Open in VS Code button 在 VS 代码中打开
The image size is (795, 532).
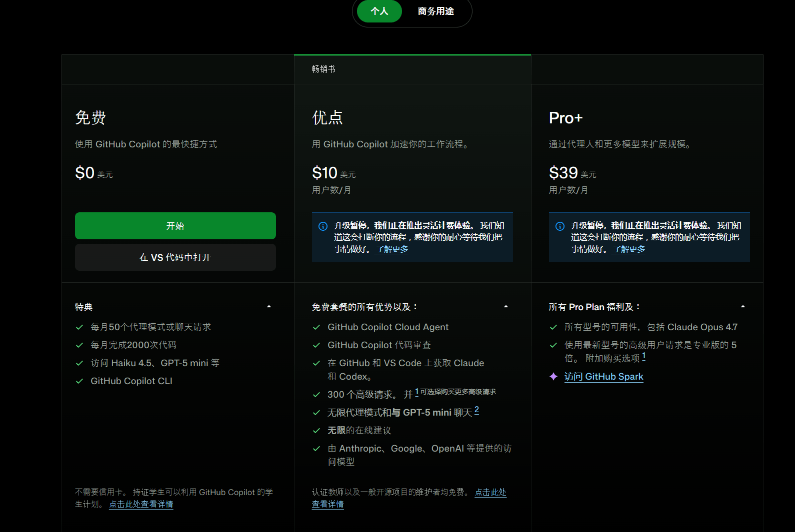point(175,257)
